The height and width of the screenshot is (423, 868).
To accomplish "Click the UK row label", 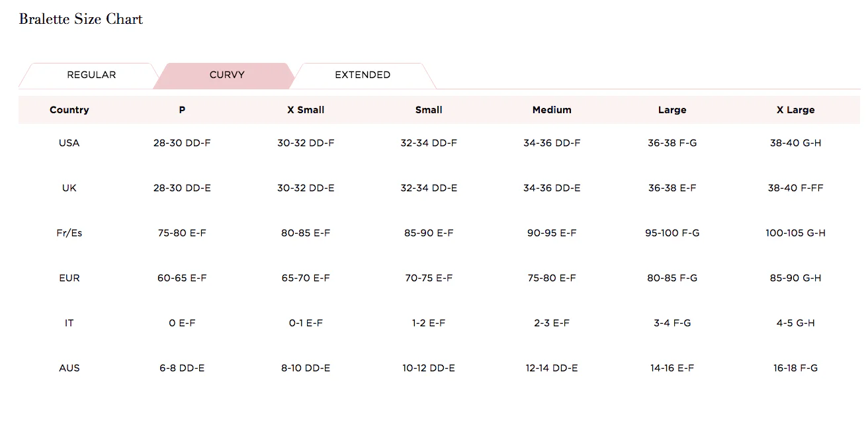I will [x=69, y=188].
